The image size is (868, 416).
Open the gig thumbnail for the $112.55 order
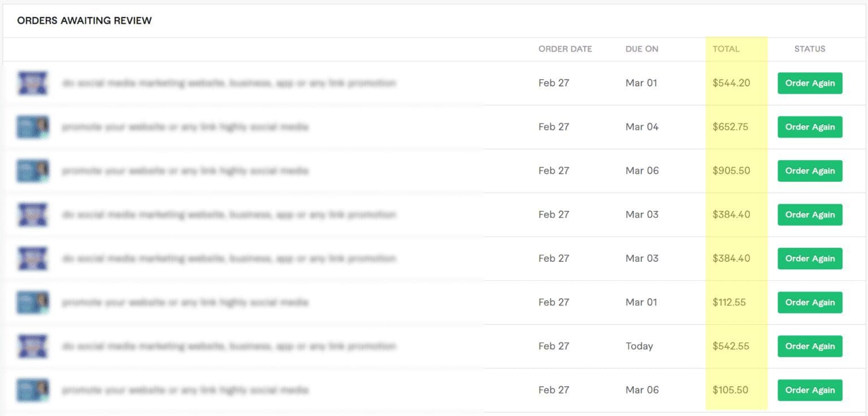[32, 302]
